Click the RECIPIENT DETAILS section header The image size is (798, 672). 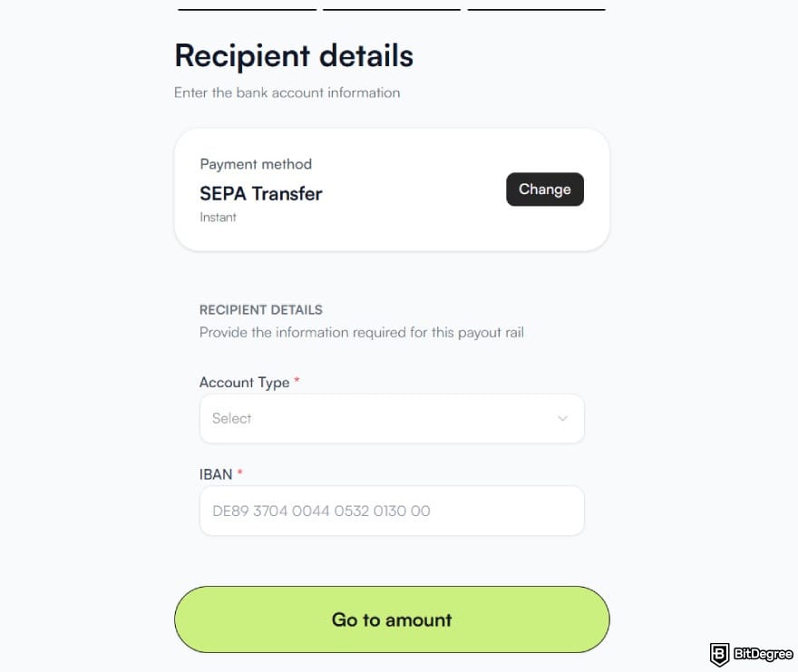click(260, 309)
